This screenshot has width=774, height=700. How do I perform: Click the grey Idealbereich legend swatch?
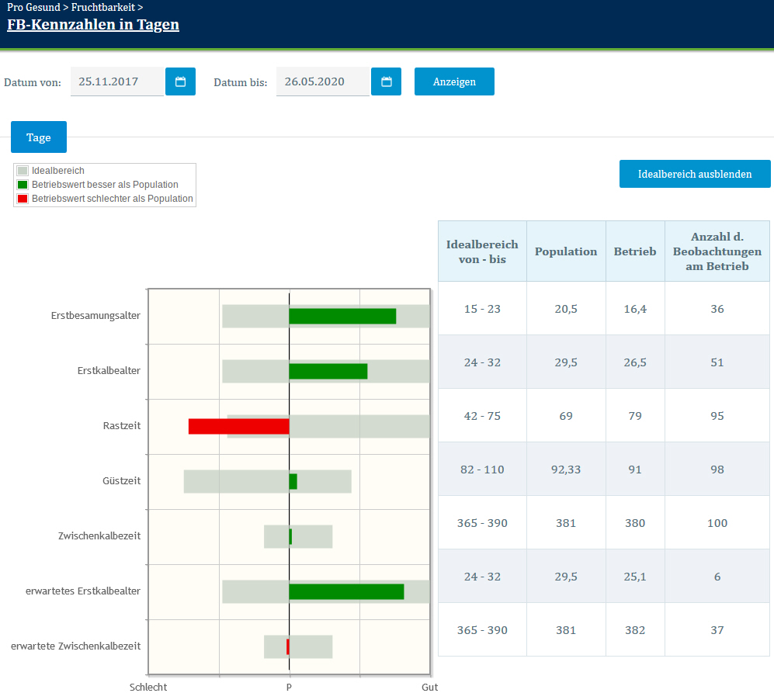pyautogui.click(x=23, y=171)
